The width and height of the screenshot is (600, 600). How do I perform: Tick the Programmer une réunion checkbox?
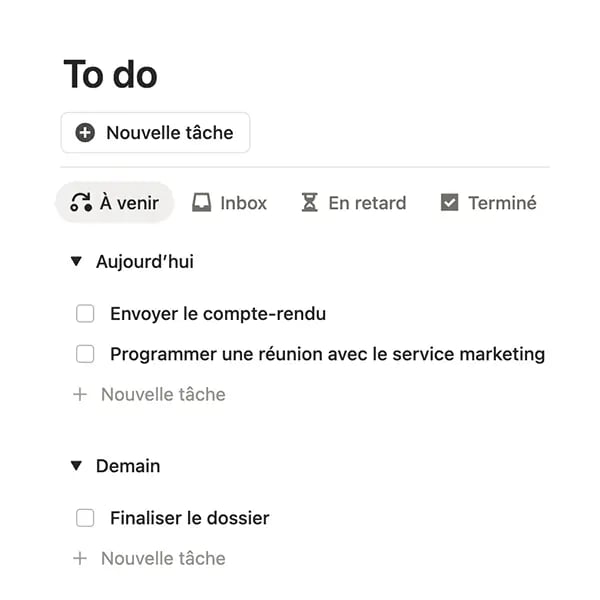point(85,354)
